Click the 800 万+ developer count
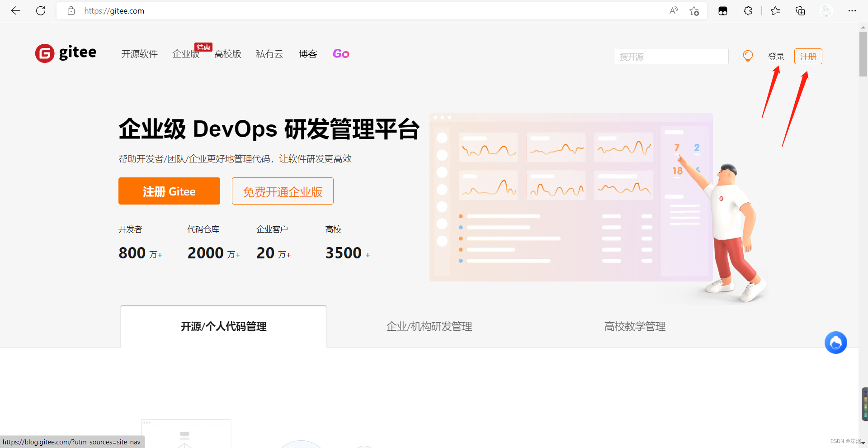The image size is (868, 448). [140, 253]
